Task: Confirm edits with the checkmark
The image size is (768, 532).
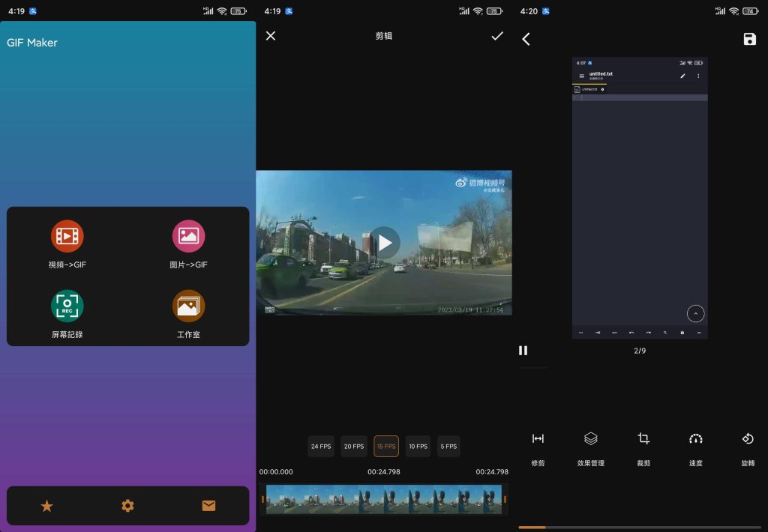Action: click(497, 35)
